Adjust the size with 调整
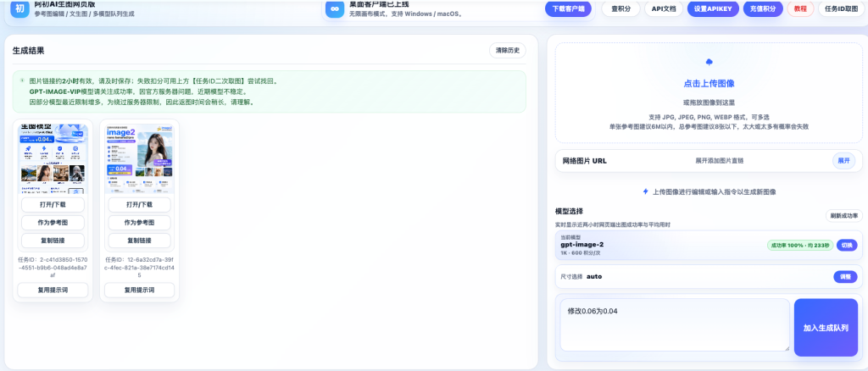Viewport: 868px width, 371px height. pyautogui.click(x=845, y=276)
